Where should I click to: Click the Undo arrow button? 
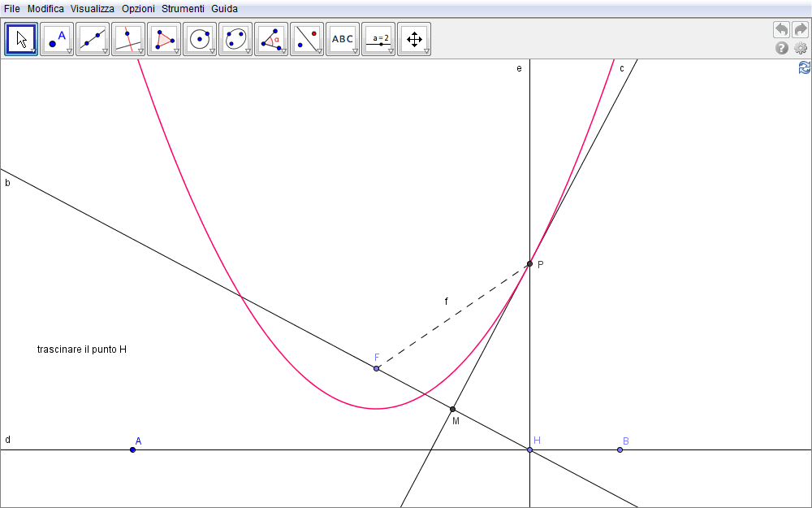pyautogui.click(x=781, y=30)
